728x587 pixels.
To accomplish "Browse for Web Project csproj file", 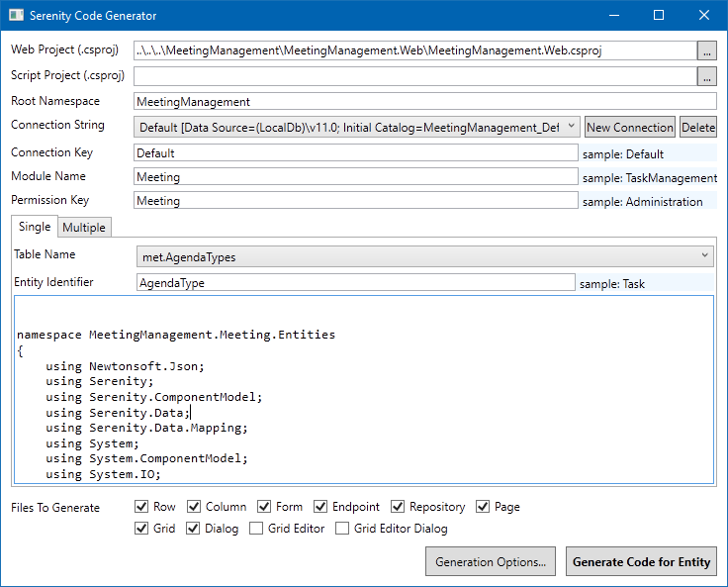I will click(x=706, y=49).
